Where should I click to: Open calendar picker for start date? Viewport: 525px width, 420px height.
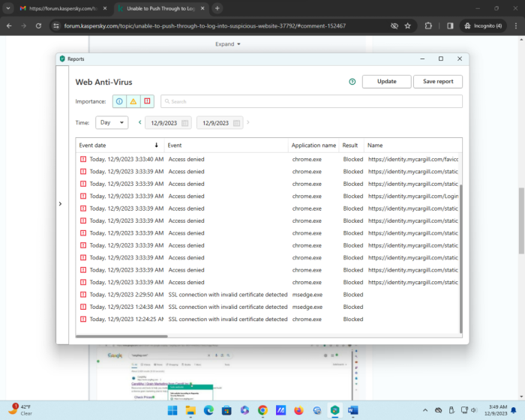(184, 123)
